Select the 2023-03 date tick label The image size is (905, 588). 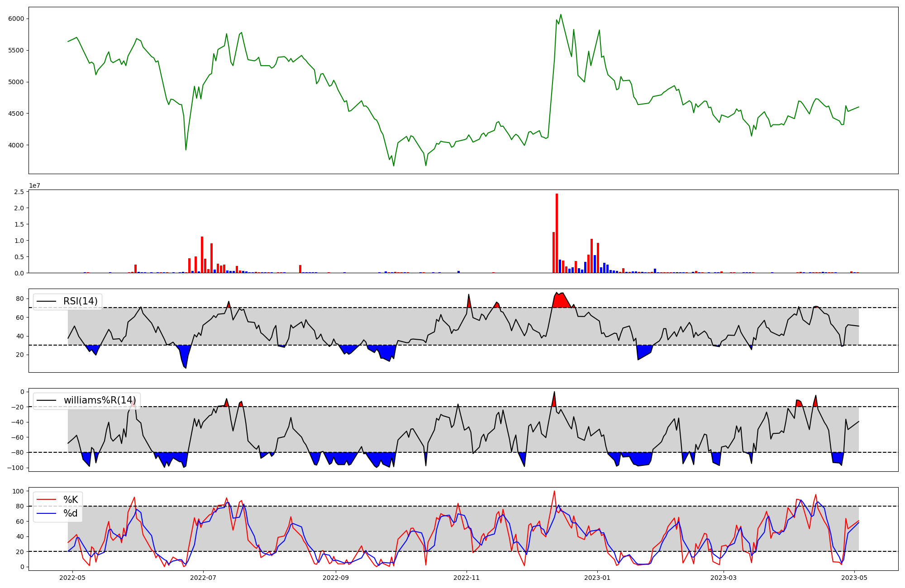coord(724,578)
